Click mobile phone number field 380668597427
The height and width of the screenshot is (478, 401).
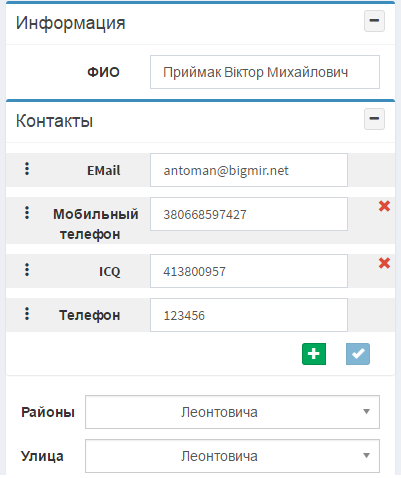coord(249,214)
